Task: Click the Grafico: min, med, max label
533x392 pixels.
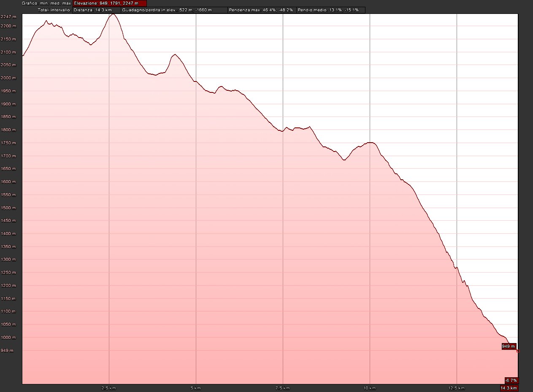Action: pyautogui.click(x=46, y=3)
